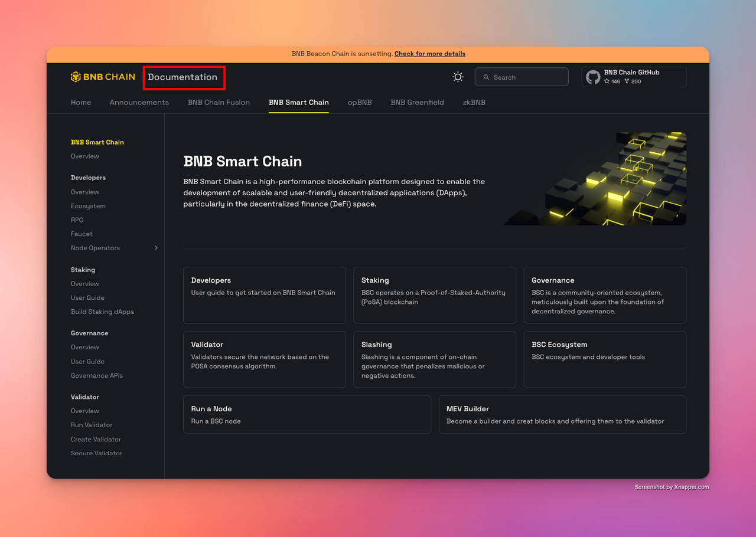756x537 pixels.
Task: Click the MEV Builder card
Action: [x=562, y=414]
